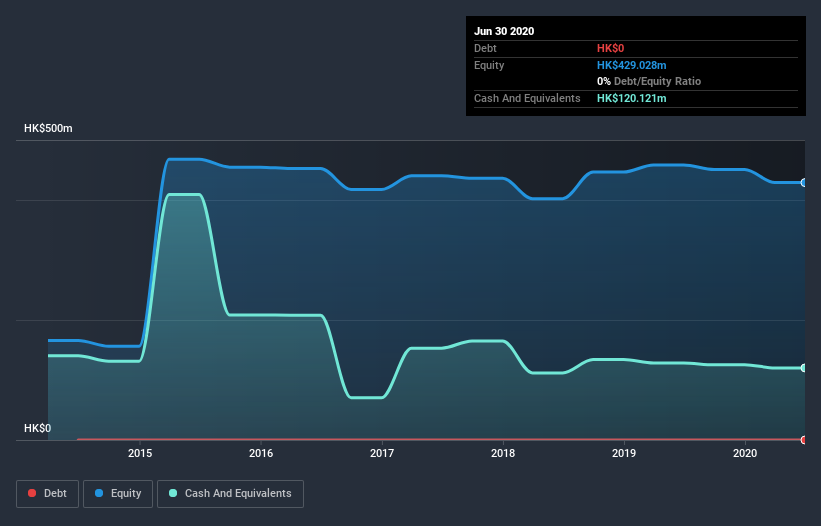Viewport: 821px width, 526px height.
Task: Select the HK$0 y-axis label
Action: point(37,428)
